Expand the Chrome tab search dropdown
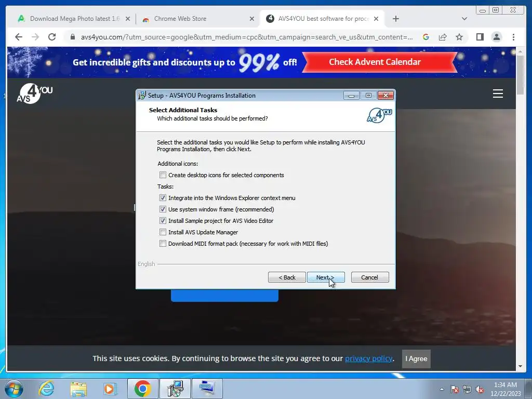Image resolution: width=532 pixels, height=399 pixels. tap(464, 19)
